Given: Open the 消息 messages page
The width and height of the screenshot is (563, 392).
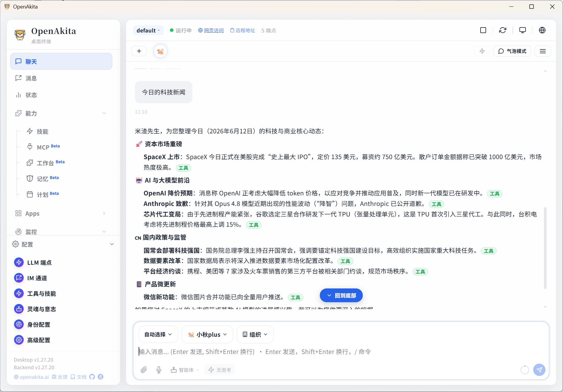Looking at the screenshot, I should click(x=61, y=78).
